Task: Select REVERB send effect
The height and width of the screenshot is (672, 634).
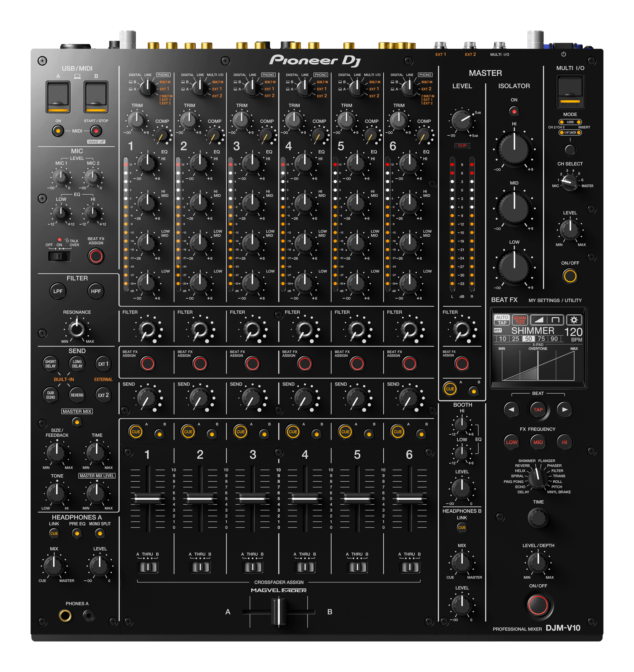Action: (77, 395)
